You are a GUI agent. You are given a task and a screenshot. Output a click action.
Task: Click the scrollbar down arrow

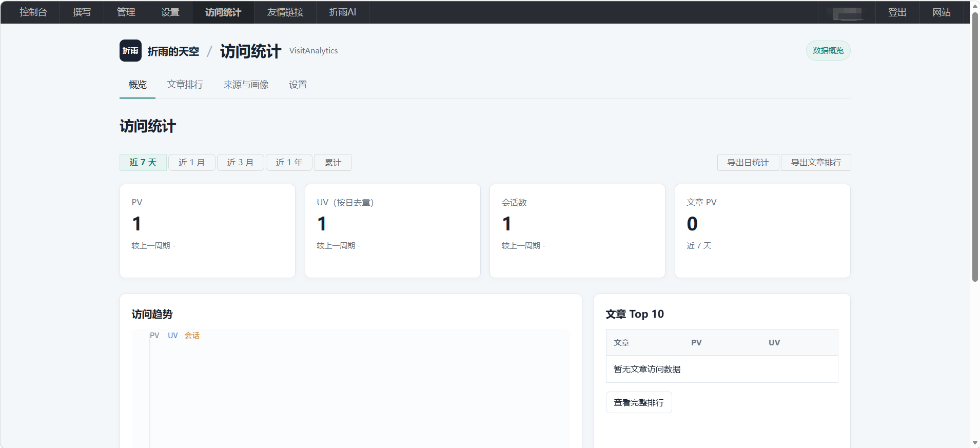tap(975, 442)
